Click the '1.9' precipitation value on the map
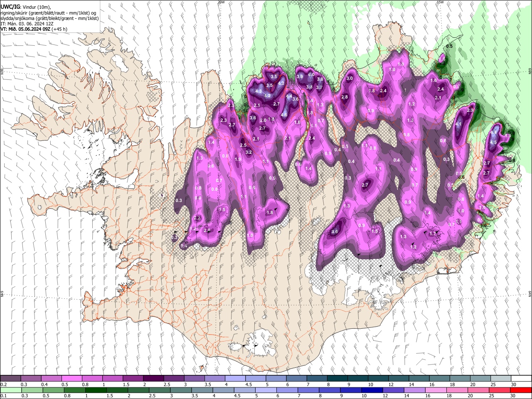Image resolution: width=532 pixels, height=399 pixels. (x=238, y=159)
